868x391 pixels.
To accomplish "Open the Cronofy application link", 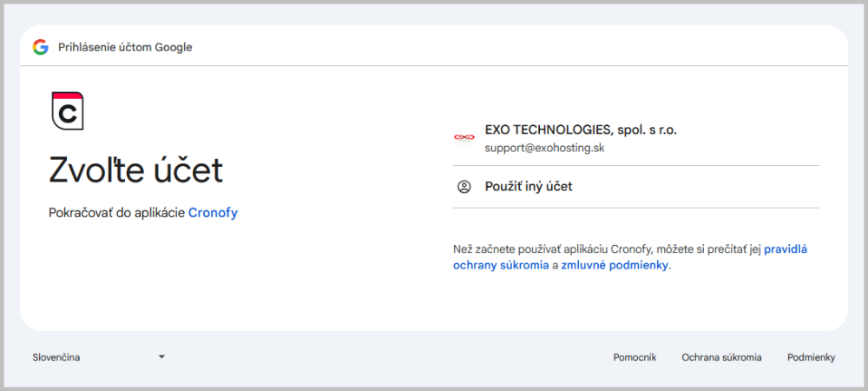I will coord(213,213).
